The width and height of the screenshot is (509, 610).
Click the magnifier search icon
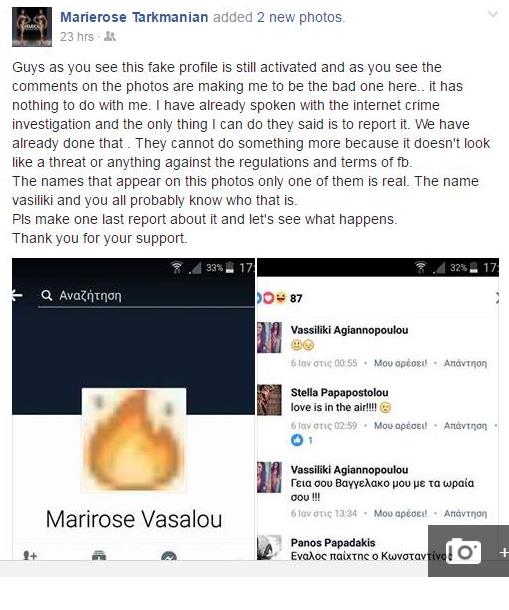coord(47,296)
